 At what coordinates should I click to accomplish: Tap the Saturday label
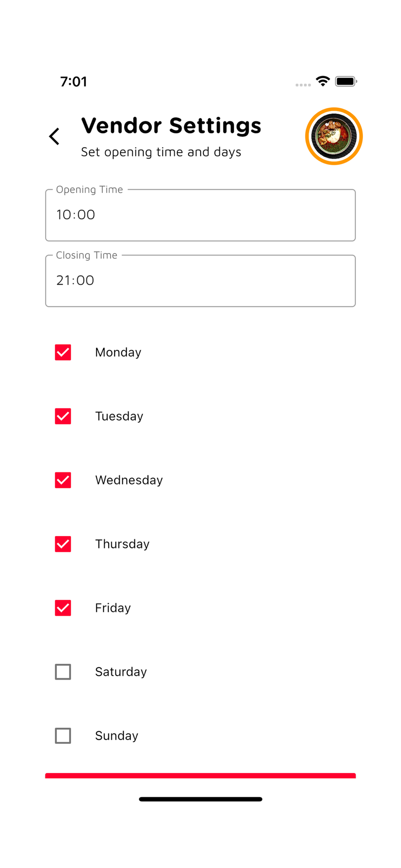click(121, 672)
